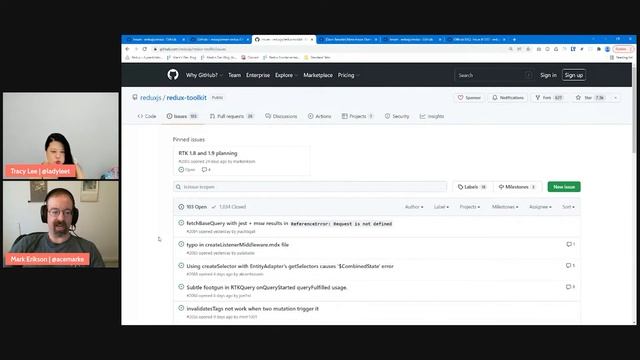Open the fetchBaseQuery with jest issue
Screen dimensions: 640x360
click(289, 224)
